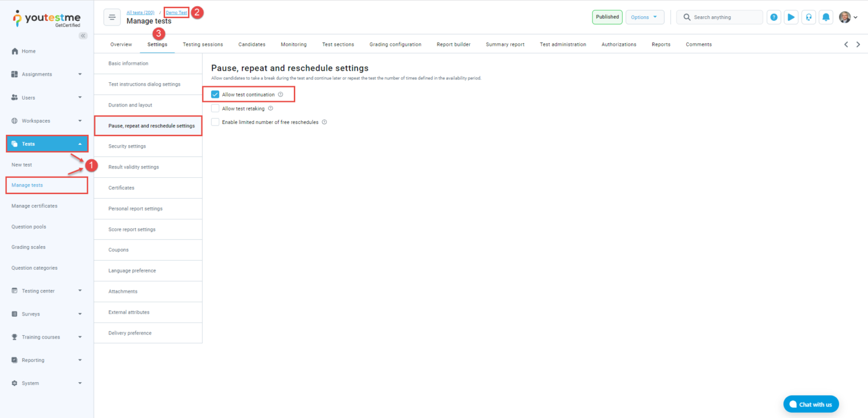
Task: Click the hamburger menu icon
Action: point(112,17)
